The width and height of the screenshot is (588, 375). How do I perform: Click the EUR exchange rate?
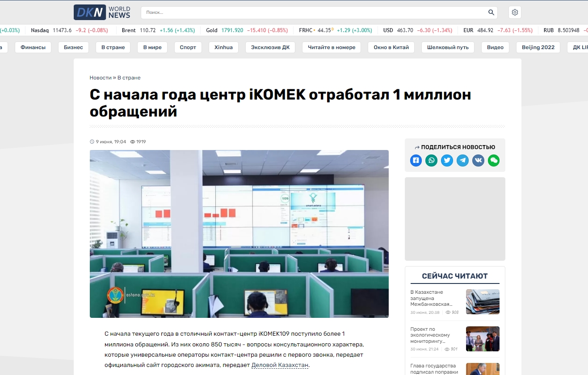click(x=498, y=30)
